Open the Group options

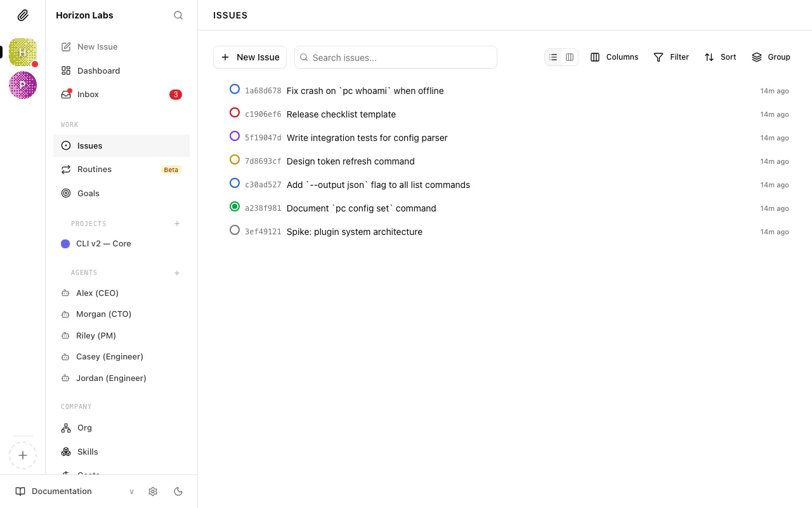(x=771, y=57)
